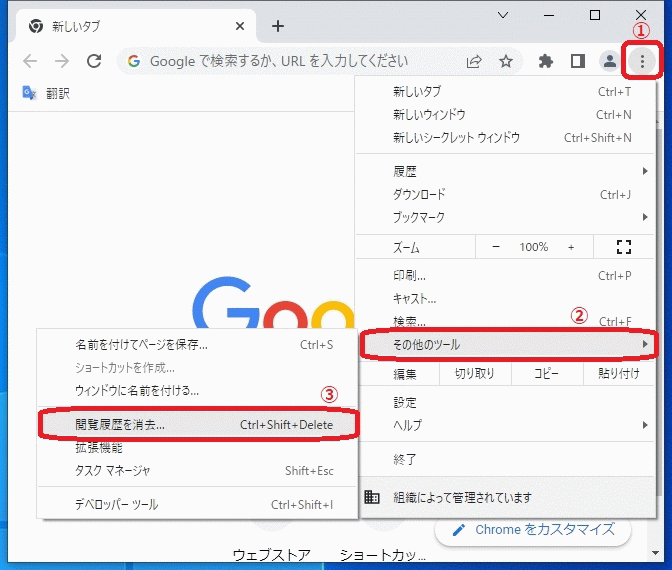672x570 pixels.
Task: Open デベロッパー ツール
Action: click(197, 504)
